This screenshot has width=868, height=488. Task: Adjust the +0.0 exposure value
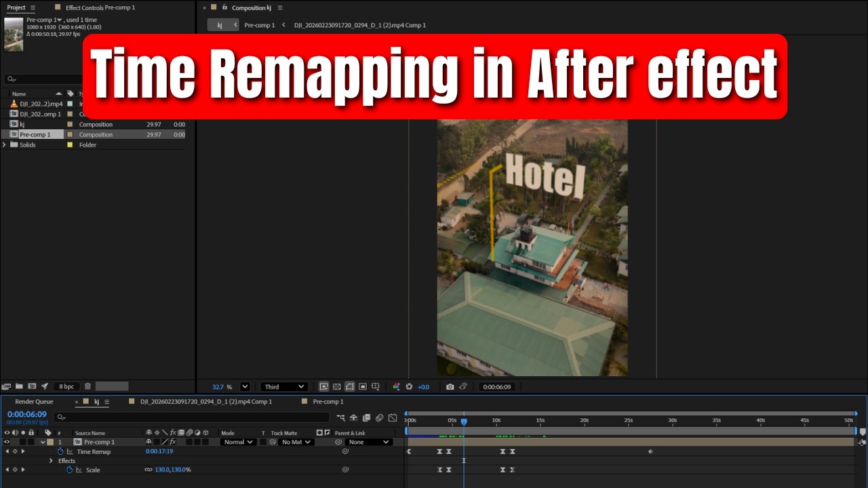click(423, 387)
